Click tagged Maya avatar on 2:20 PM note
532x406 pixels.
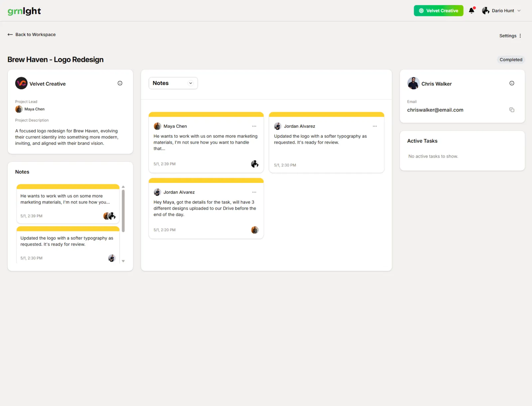click(255, 230)
